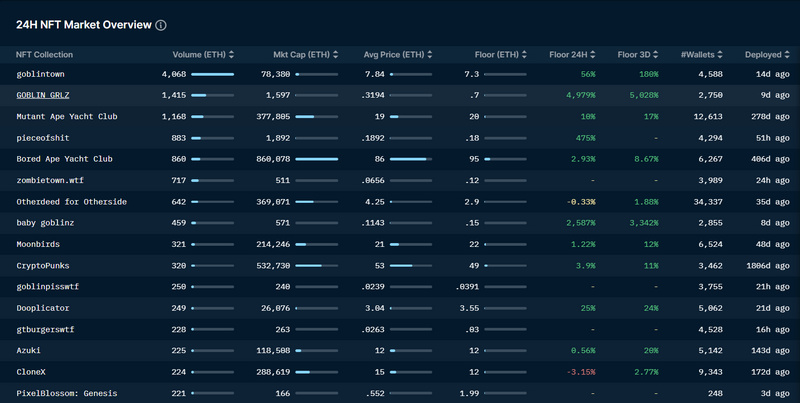Select Dooplicator collection name

43,308
